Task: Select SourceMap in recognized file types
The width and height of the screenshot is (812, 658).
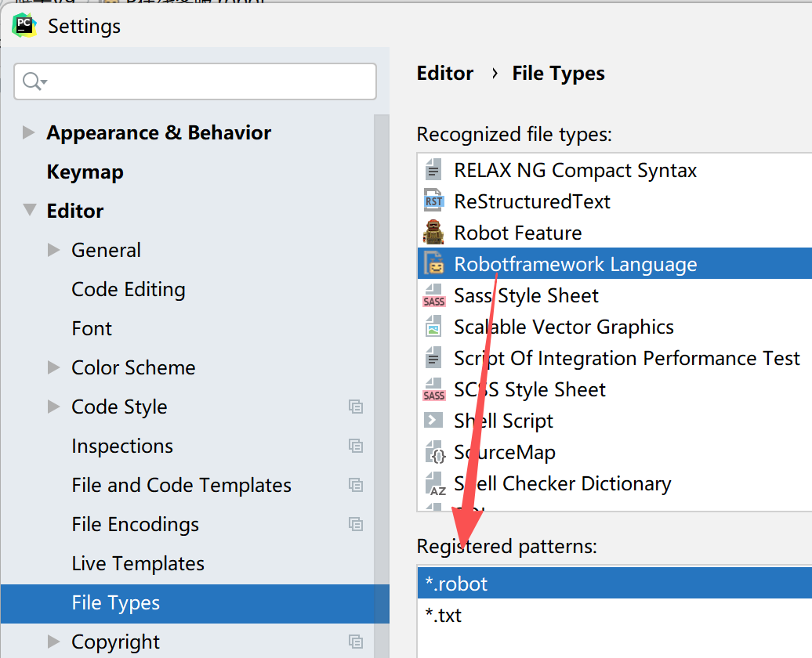Action: [x=614, y=453]
